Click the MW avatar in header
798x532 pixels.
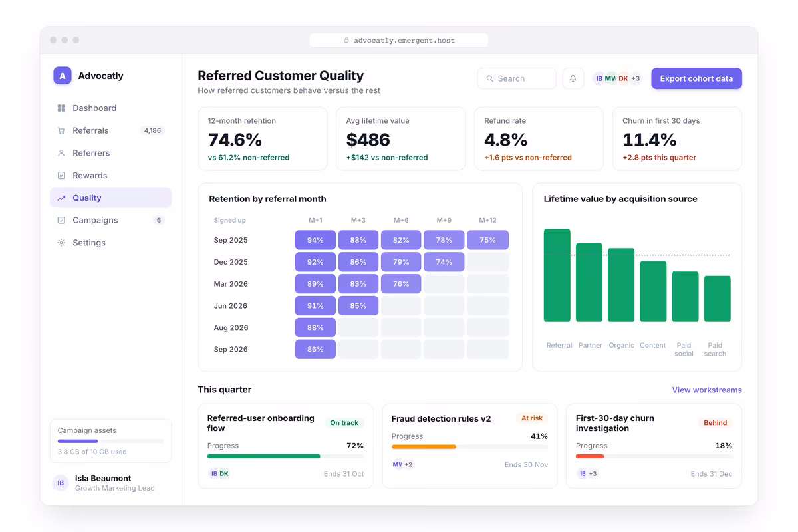(x=610, y=78)
